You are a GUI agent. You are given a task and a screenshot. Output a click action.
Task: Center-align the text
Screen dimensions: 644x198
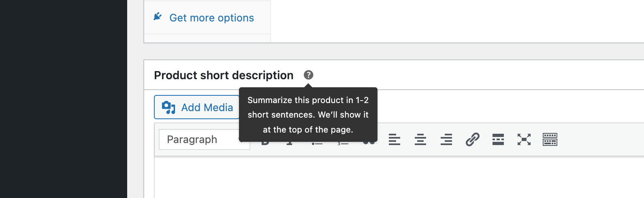(420, 139)
